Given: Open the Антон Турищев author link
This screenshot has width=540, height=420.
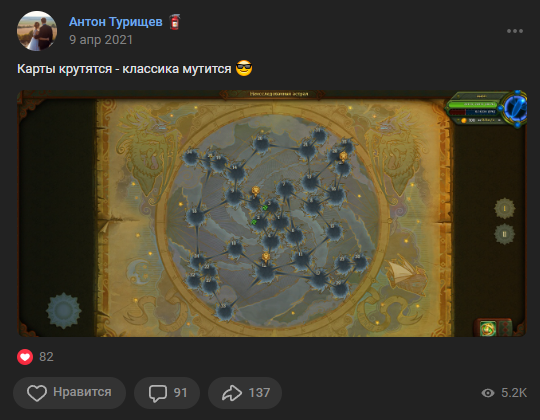Looking at the screenshot, I should click(115, 22).
